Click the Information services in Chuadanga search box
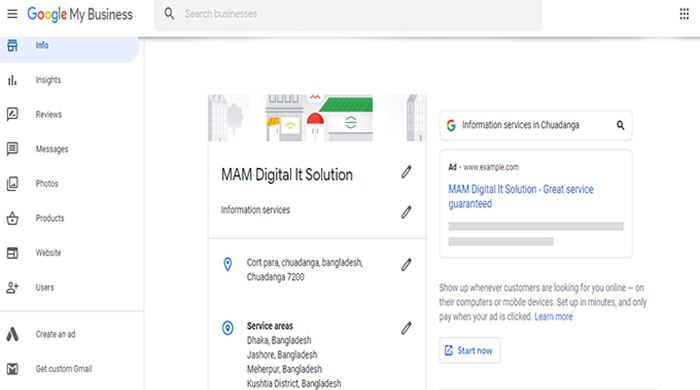Viewport: 700px width, 390px height. [536, 125]
